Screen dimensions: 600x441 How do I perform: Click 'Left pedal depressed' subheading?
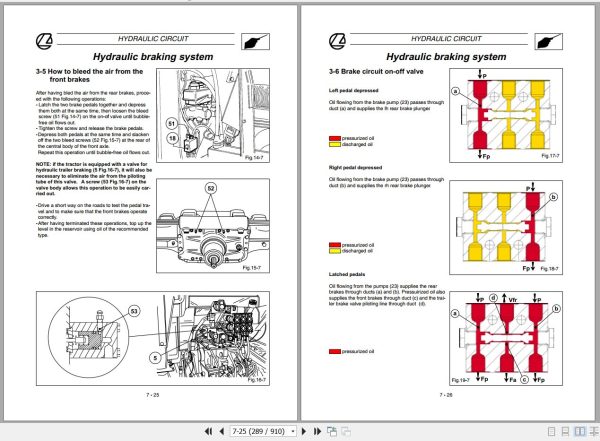tap(354, 91)
